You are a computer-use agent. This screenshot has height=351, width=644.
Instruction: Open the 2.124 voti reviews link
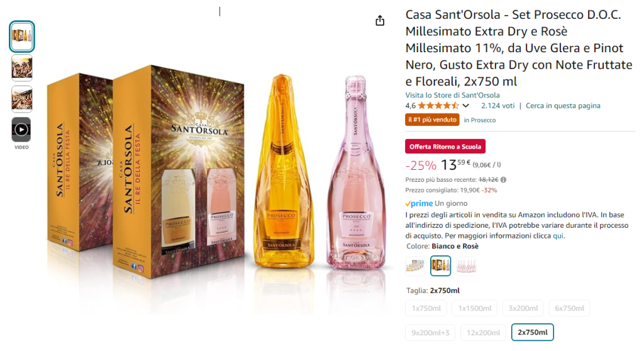point(497,106)
